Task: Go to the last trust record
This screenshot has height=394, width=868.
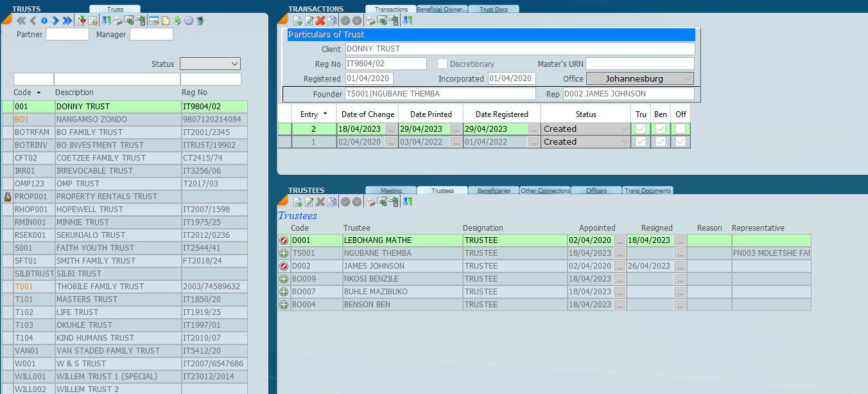Action: pos(67,21)
